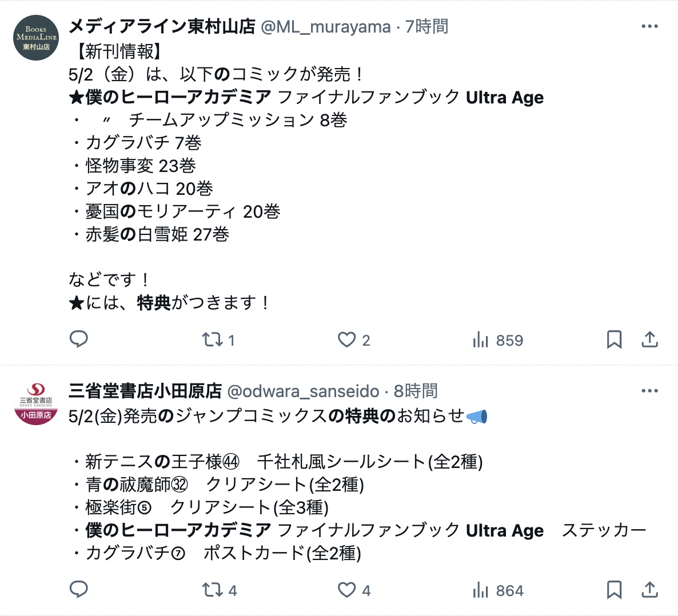Like the 三省堂書店小田原店 post
This screenshot has width=678, height=616.
coord(354,590)
